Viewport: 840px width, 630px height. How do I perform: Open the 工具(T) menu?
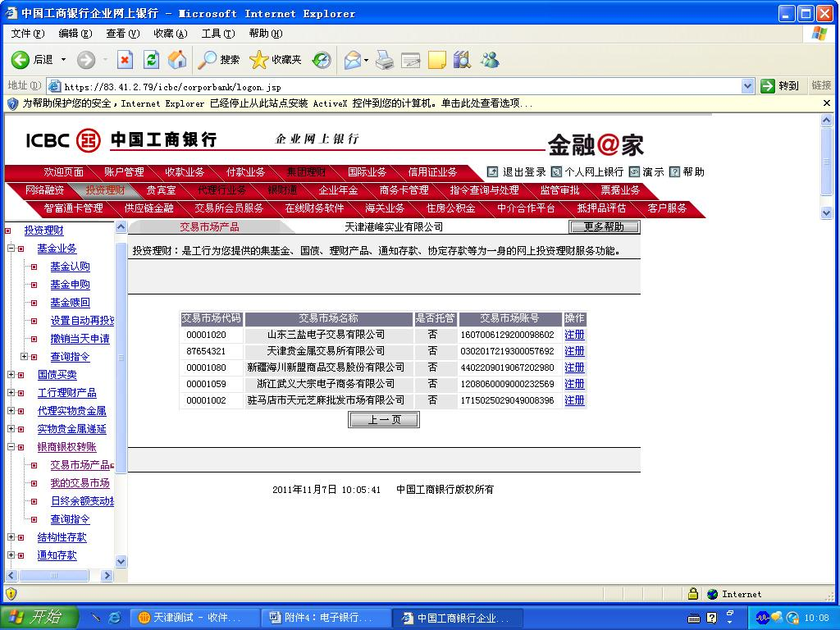click(218, 34)
